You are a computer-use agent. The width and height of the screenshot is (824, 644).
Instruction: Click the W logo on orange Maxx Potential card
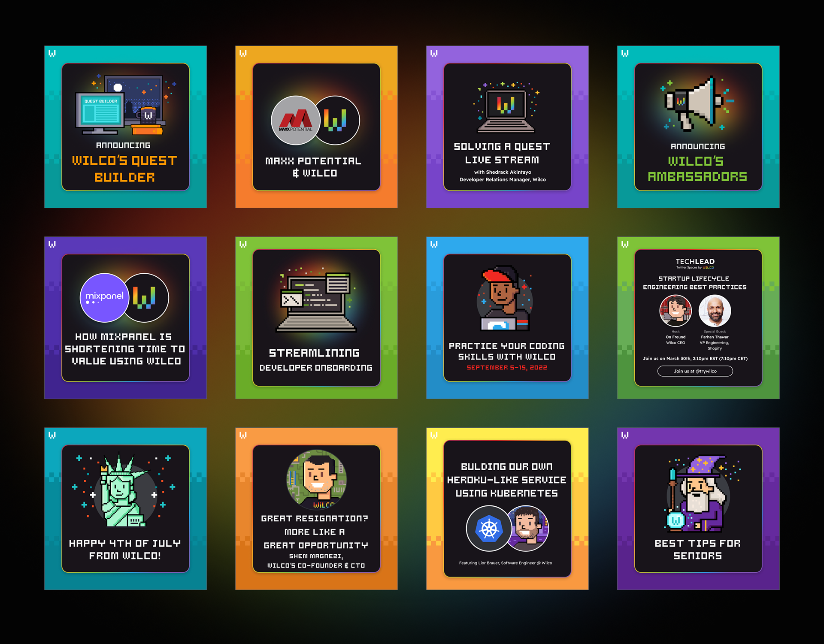(x=243, y=53)
